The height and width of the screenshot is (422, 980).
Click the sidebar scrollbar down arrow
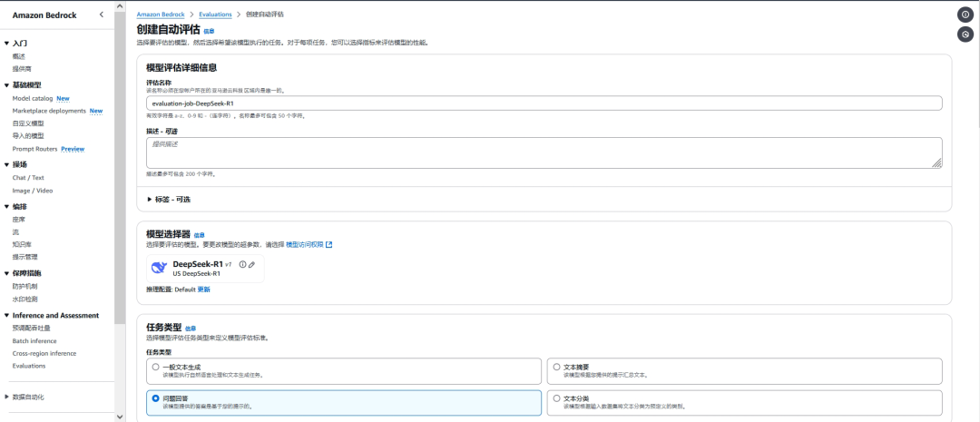point(120,417)
